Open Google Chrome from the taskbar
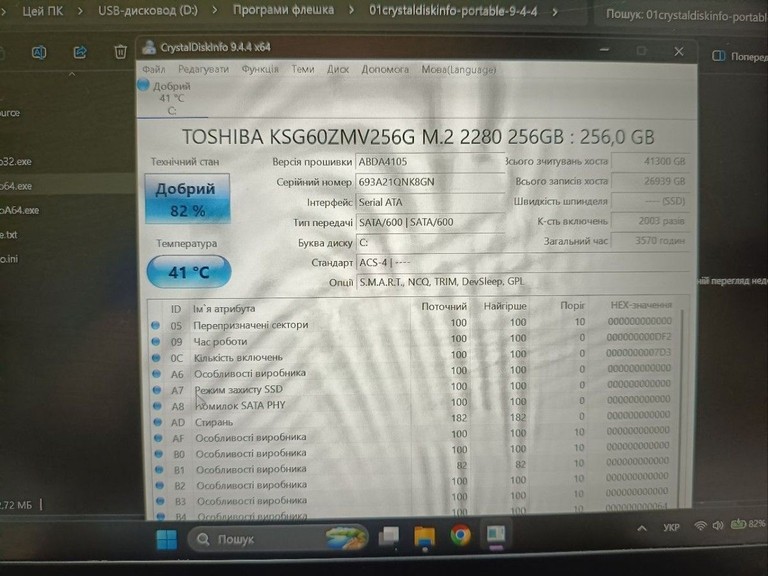 (x=460, y=535)
